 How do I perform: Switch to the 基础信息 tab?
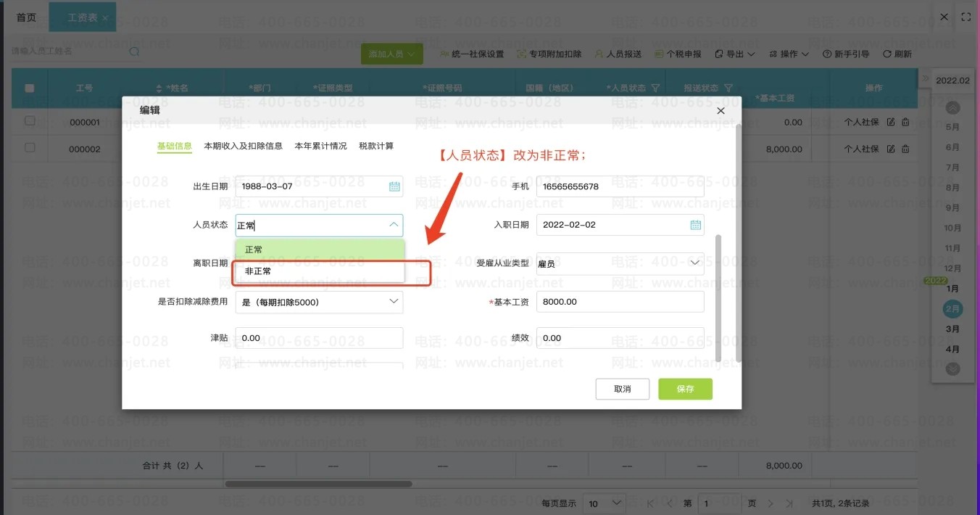coord(175,147)
